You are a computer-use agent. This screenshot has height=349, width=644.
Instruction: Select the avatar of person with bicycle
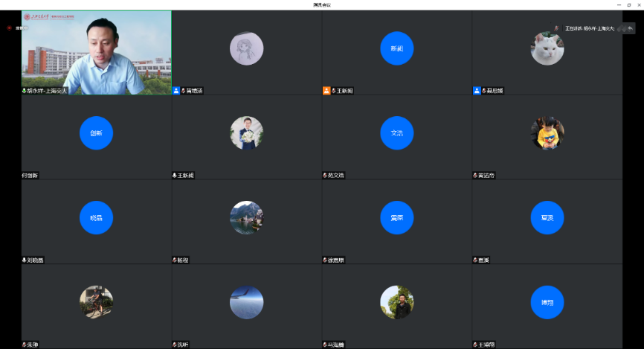tap(96, 303)
